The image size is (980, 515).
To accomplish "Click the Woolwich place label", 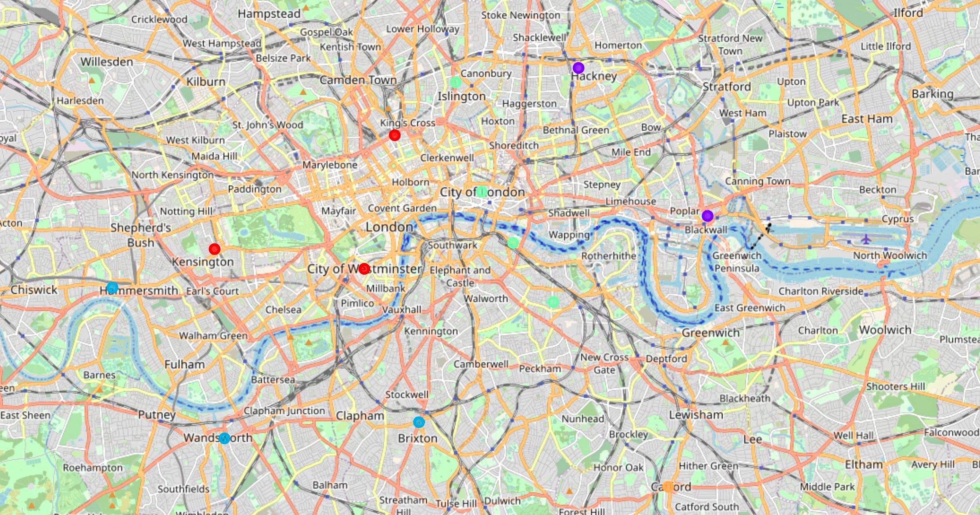I will pyautogui.click(x=885, y=330).
